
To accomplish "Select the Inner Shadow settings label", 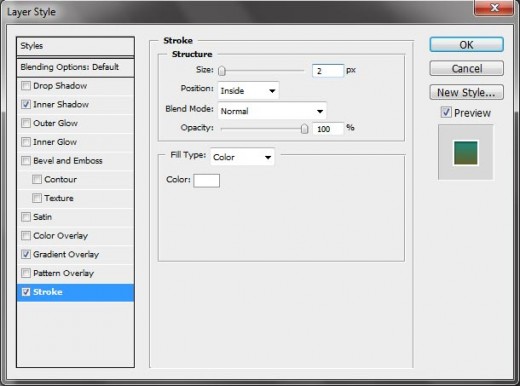I will click(61, 104).
